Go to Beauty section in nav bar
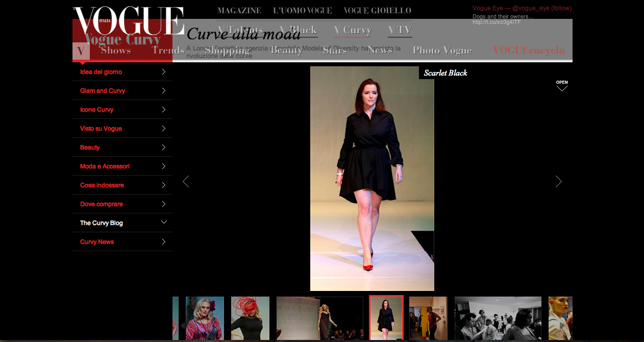Image resolution: width=644 pixels, height=342 pixels. (287, 51)
